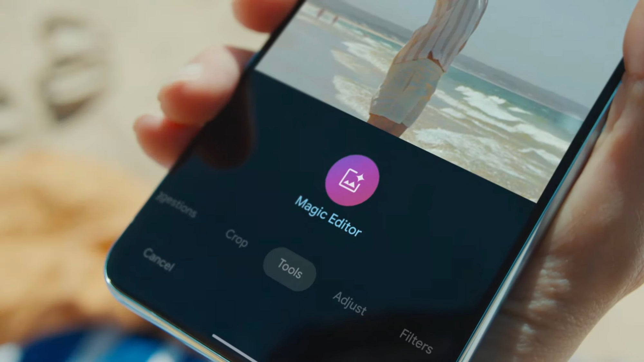Tap the Suggestions option
This screenshot has width=644, height=362.
177,201
